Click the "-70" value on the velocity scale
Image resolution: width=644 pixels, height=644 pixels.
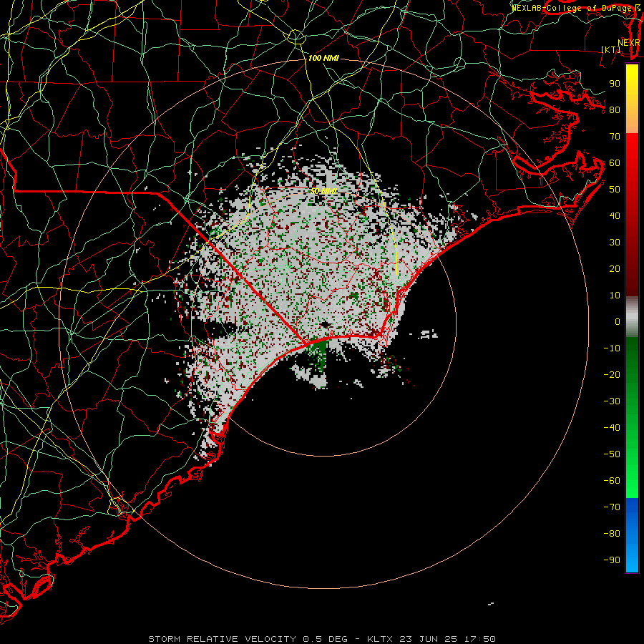612,507
